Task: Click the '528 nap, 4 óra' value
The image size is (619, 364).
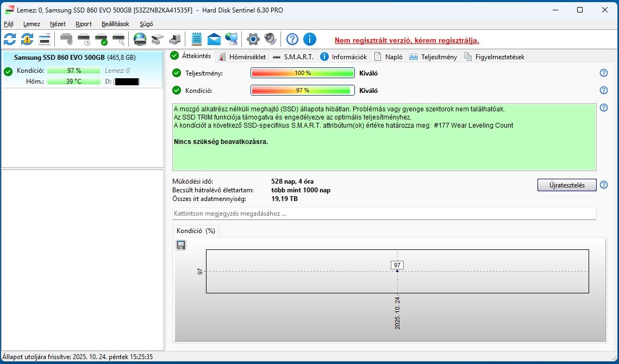Action: 292,181
